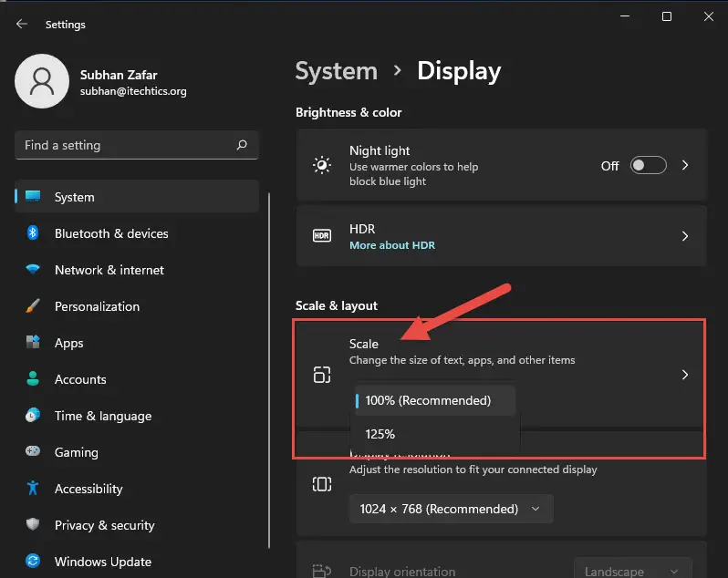Viewport: 728px width, 578px height.
Task: Open Scale advanced settings chevron
Action: click(685, 375)
